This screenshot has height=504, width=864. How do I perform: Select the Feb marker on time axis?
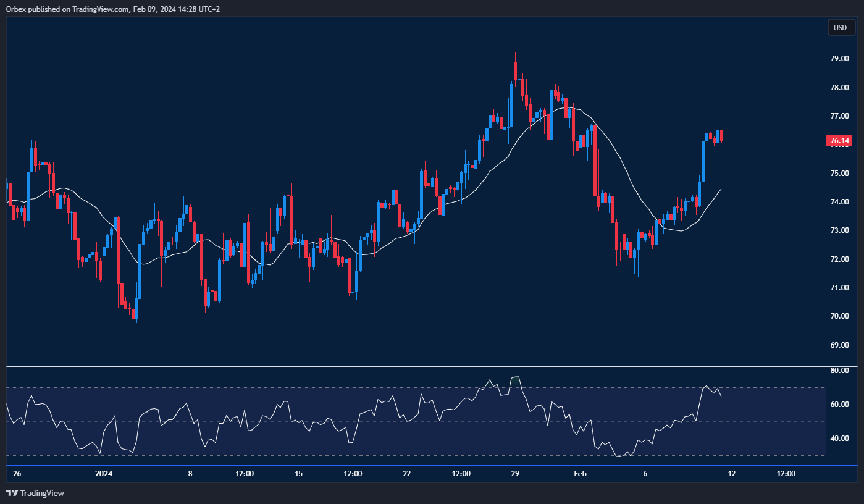tap(580, 474)
